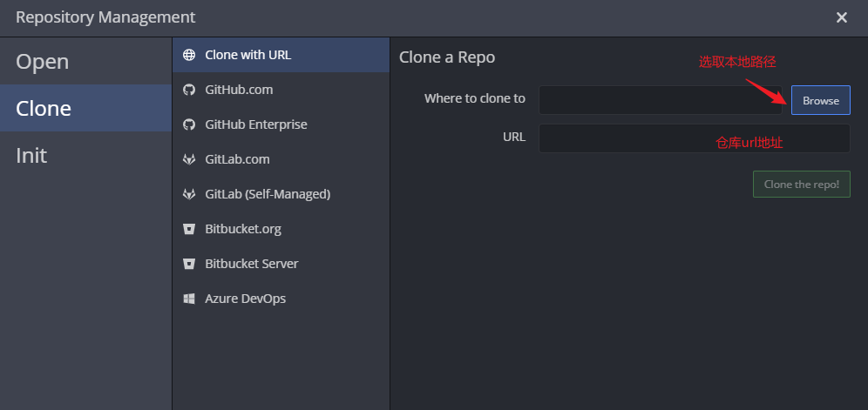Choose the Clone with URL option

[x=281, y=55]
